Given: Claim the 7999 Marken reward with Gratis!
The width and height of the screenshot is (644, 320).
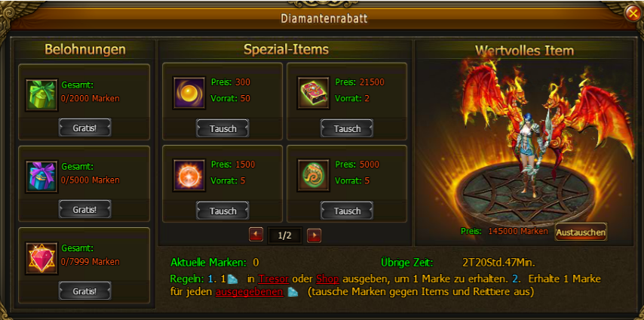Looking at the screenshot, I should pos(84,291).
